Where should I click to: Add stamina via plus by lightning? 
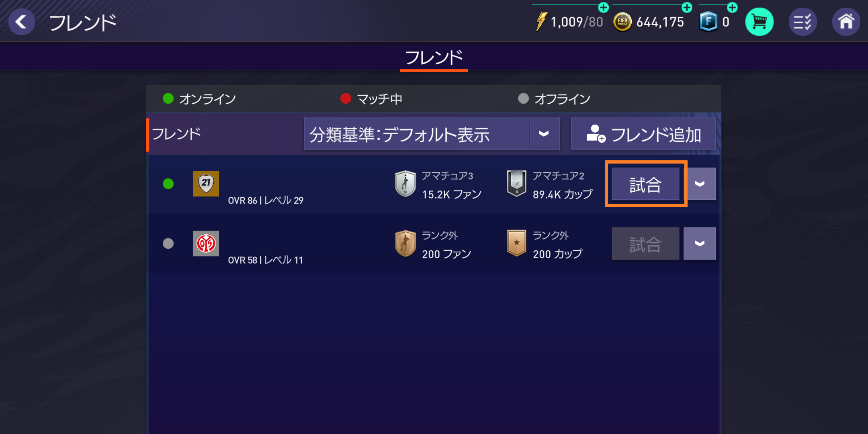604,7
